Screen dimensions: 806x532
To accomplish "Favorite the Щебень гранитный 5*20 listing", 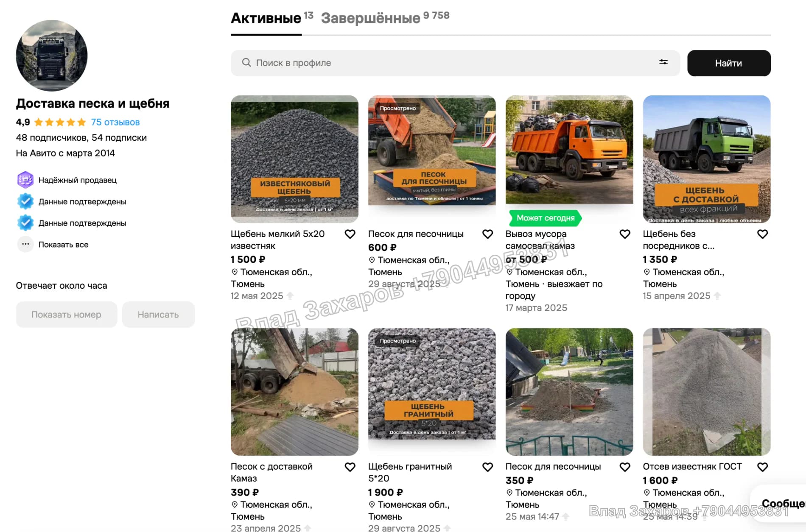I will (x=487, y=467).
